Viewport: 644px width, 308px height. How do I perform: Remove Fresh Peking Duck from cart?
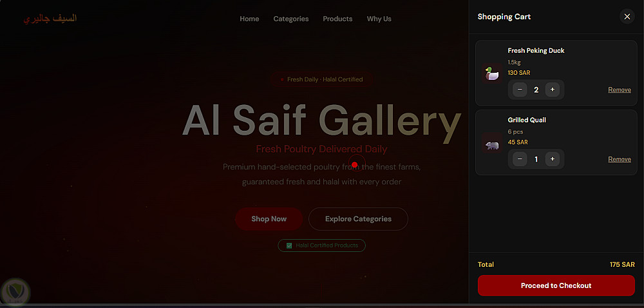click(620, 90)
